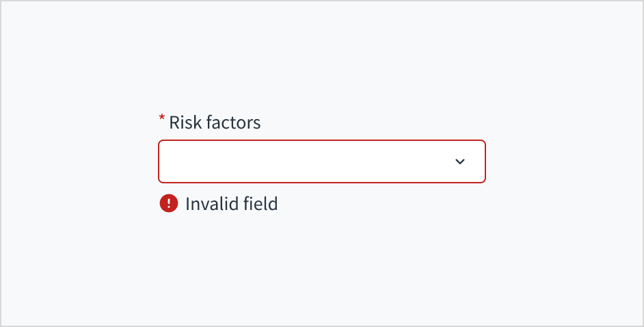Image resolution: width=644 pixels, height=327 pixels.
Task: Select the required-field asterisk beside Risk factors
Action: pos(162,120)
